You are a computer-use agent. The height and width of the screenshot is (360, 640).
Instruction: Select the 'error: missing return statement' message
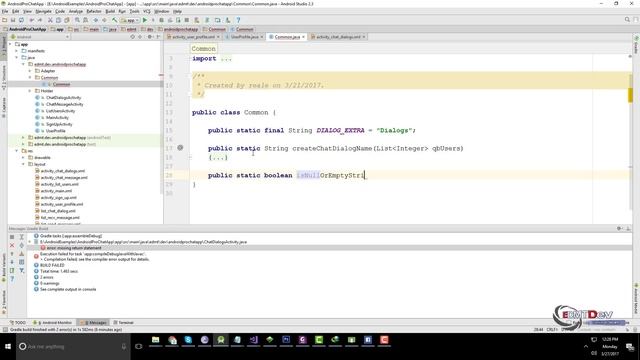point(73,248)
